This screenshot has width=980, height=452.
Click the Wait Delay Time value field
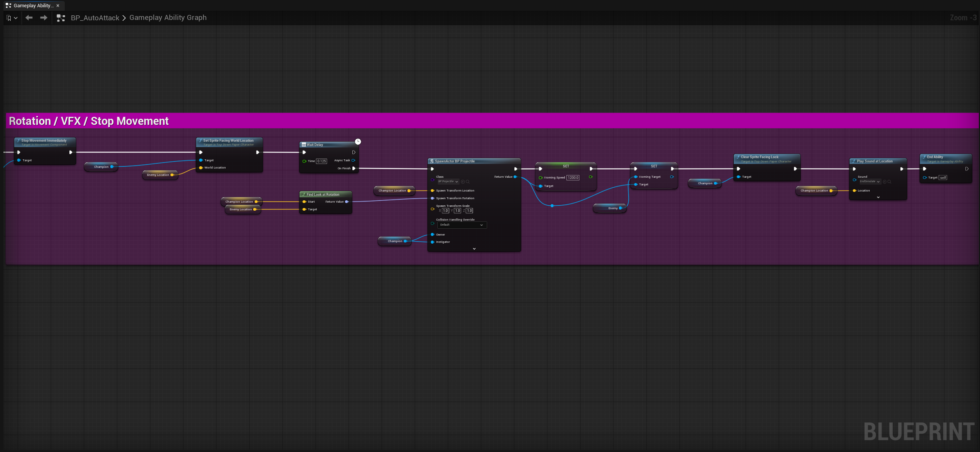tap(322, 161)
